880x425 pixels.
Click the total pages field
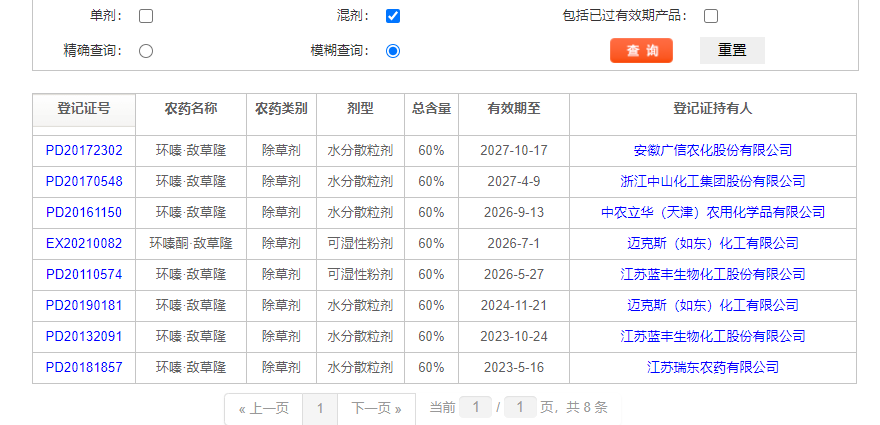click(x=520, y=407)
